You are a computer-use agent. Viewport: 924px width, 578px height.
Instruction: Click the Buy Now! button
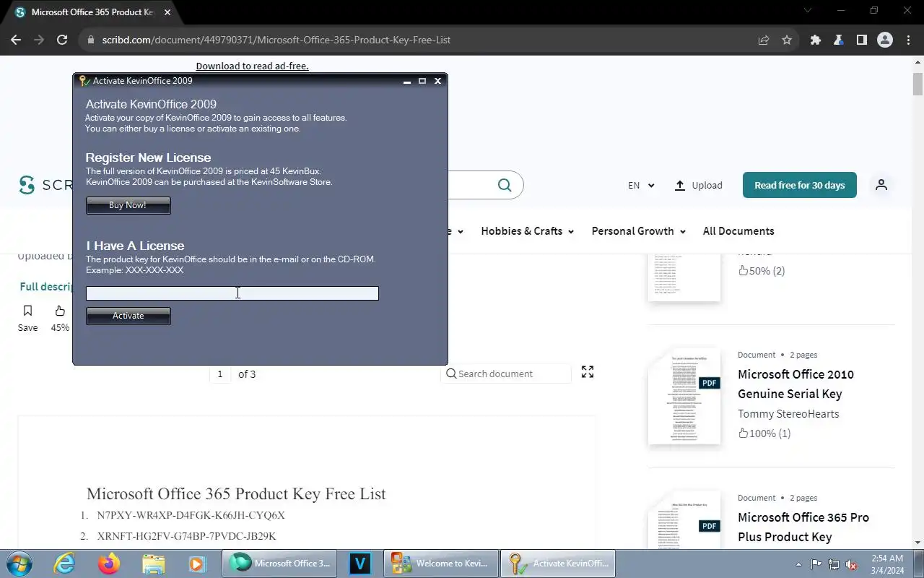(128, 205)
